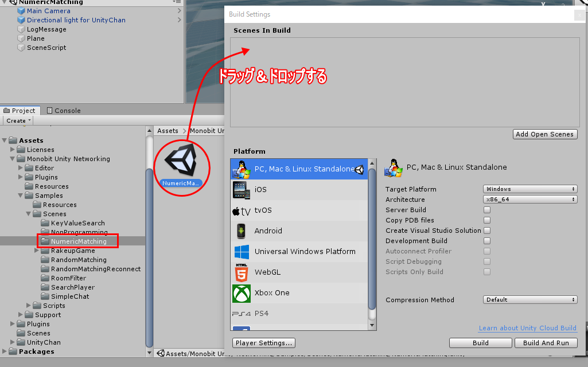Click the Add Open Scenes button

point(545,134)
